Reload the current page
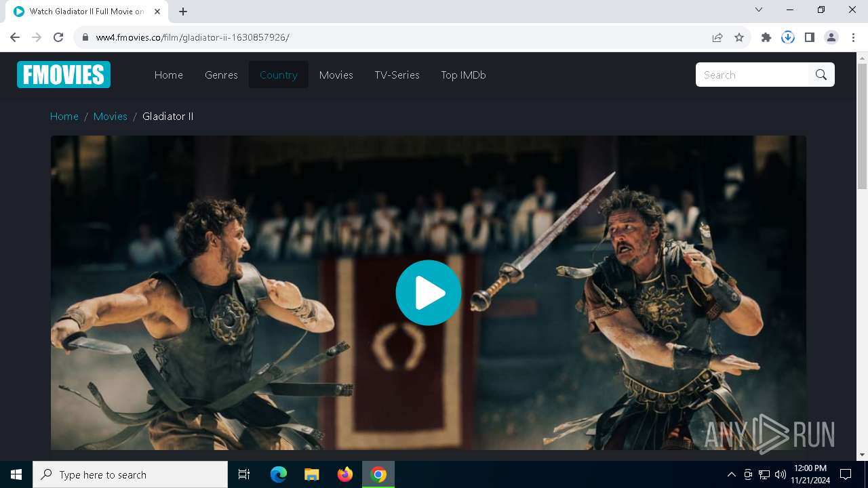 coord(58,37)
